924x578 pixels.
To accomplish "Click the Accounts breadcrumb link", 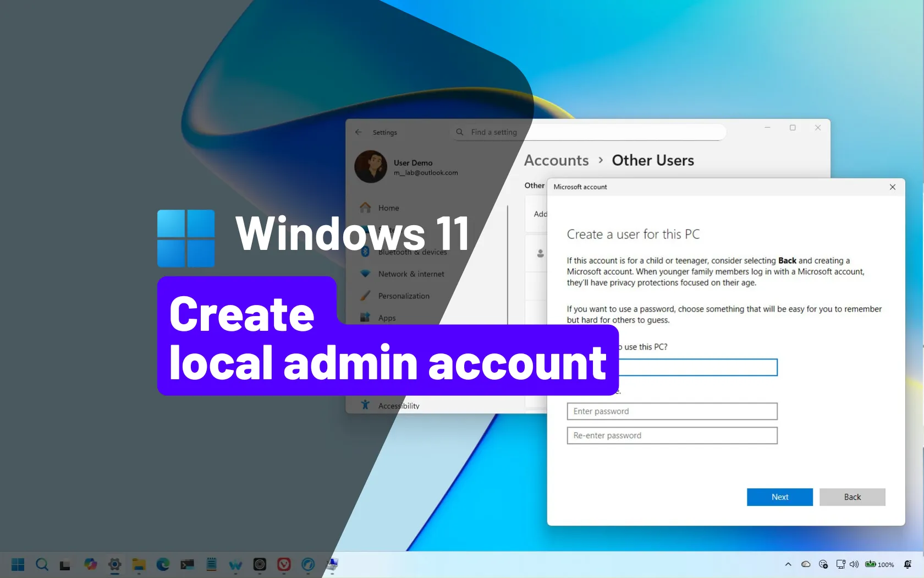I will point(556,160).
